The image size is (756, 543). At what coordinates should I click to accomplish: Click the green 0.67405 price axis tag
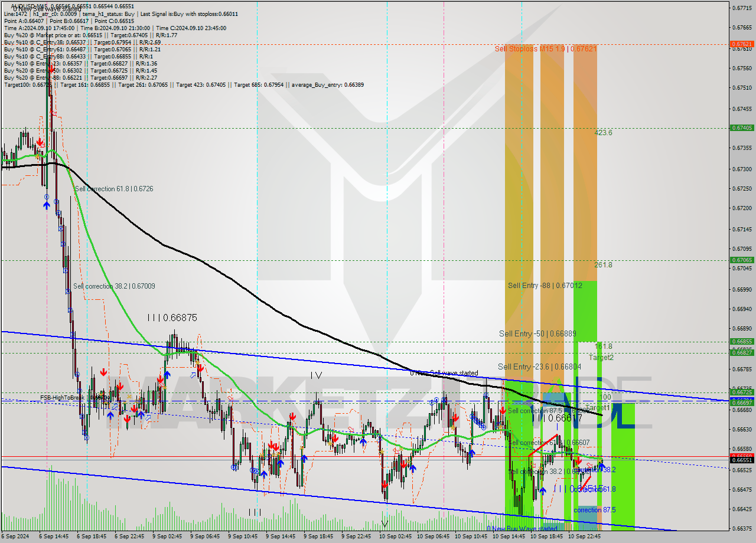pos(741,127)
